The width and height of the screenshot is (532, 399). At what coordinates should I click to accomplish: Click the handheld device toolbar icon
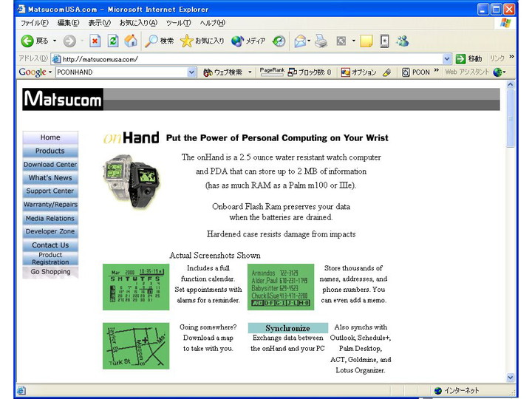(384, 41)
